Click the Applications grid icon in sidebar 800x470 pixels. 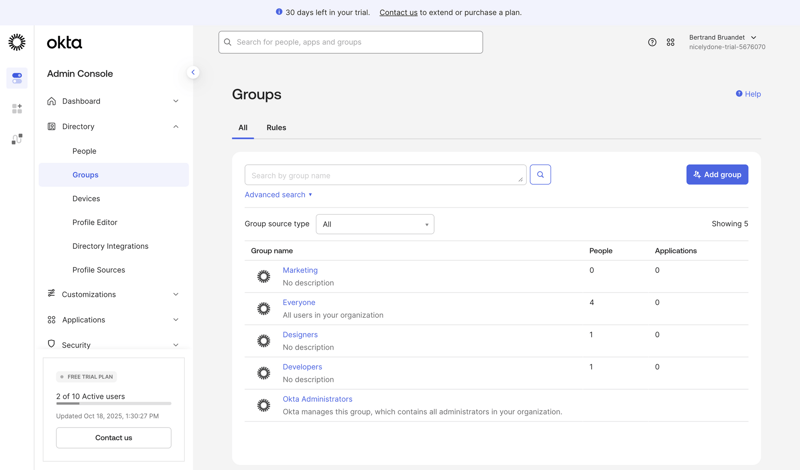point(52,319)
